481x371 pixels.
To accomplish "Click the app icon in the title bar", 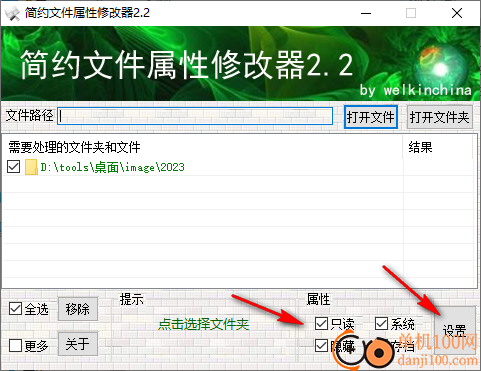I will click(13, 13).
